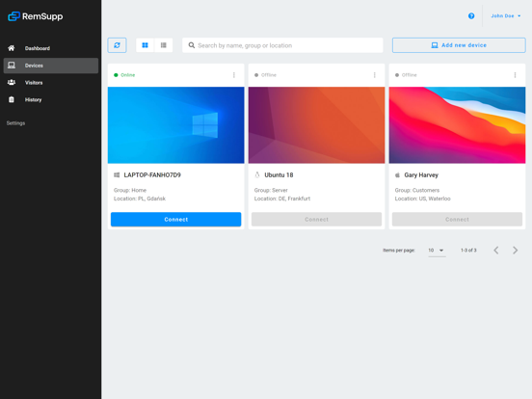
Task: Click the Dashboard home icon
Action: click(12, 48)
